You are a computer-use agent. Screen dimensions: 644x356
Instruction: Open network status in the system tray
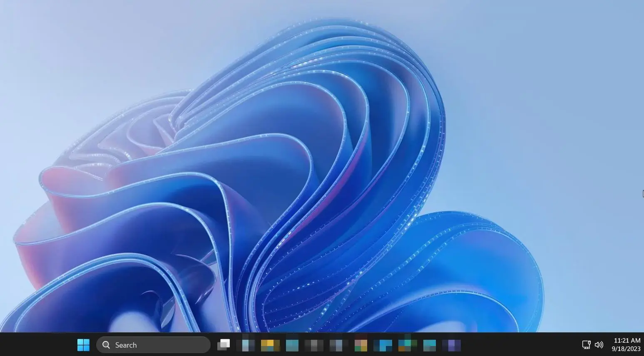tap(586, 345)
